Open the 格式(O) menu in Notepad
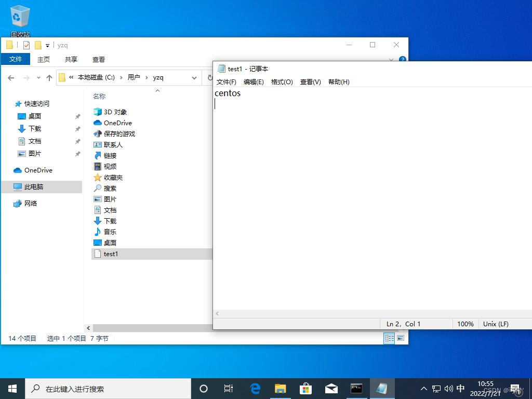 pyautogui.click(x=282, y=82)
